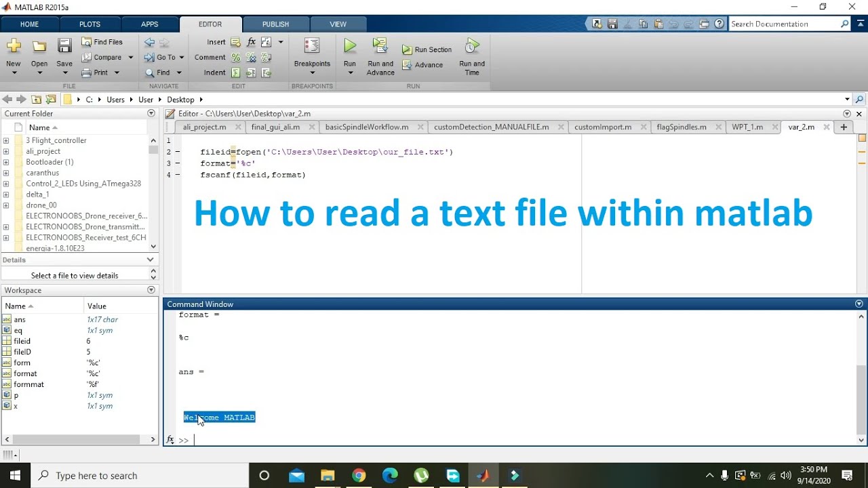The height and width of the screenshot is (488, 868).
Task: Click the help question mark icon
Action: (x=719, y=24)
